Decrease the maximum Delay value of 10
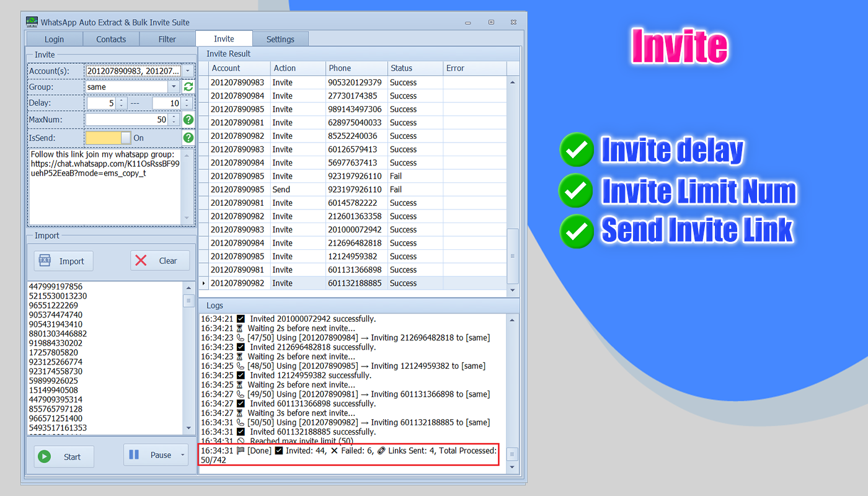 point(187,106)
